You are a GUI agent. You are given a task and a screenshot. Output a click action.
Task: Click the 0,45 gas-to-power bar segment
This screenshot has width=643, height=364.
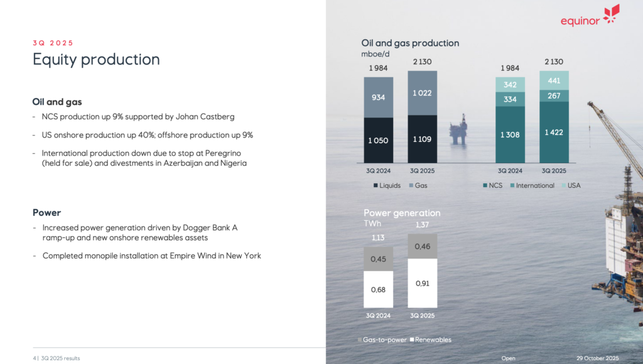[x=379, y=259]
